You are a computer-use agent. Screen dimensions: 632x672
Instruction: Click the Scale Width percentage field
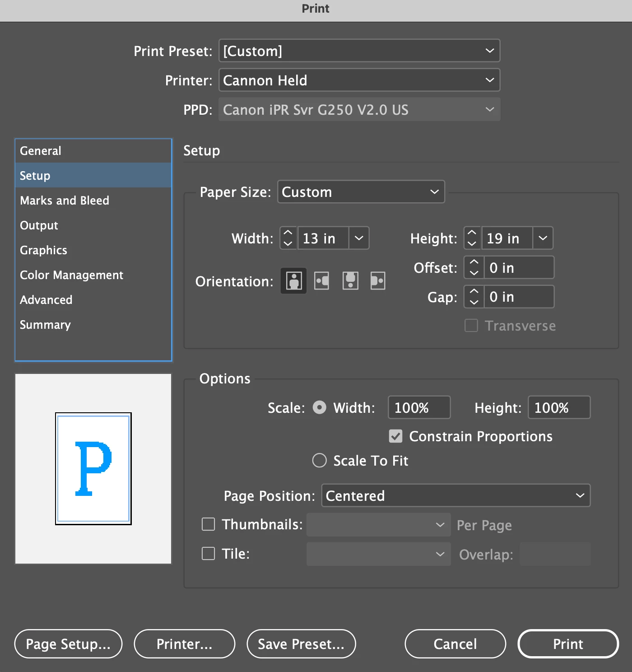419,407
